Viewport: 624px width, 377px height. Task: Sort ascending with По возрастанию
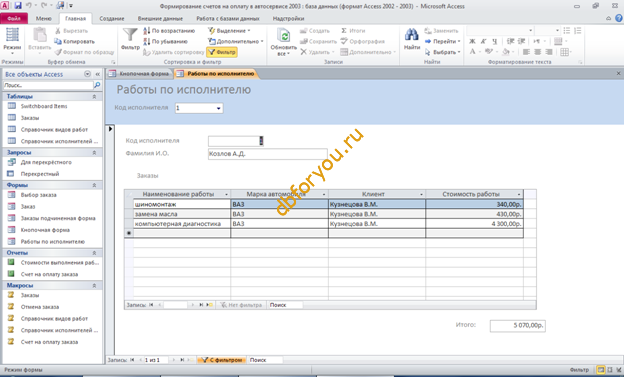click(169, 31)
